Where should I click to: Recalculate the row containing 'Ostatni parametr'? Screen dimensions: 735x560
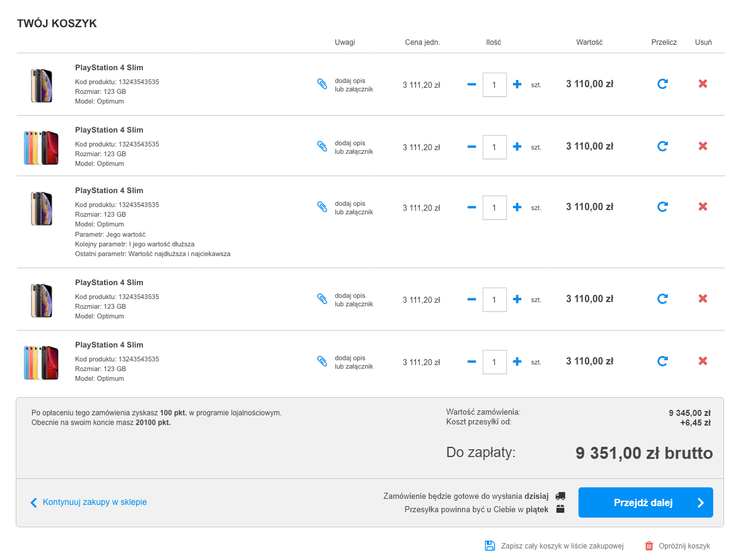pos(662,206)
